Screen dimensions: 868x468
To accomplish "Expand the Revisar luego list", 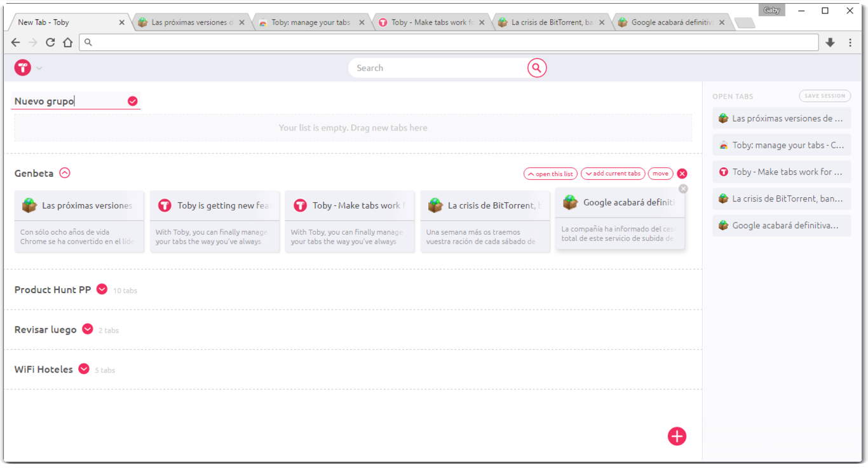I will [x=88, y=329].
